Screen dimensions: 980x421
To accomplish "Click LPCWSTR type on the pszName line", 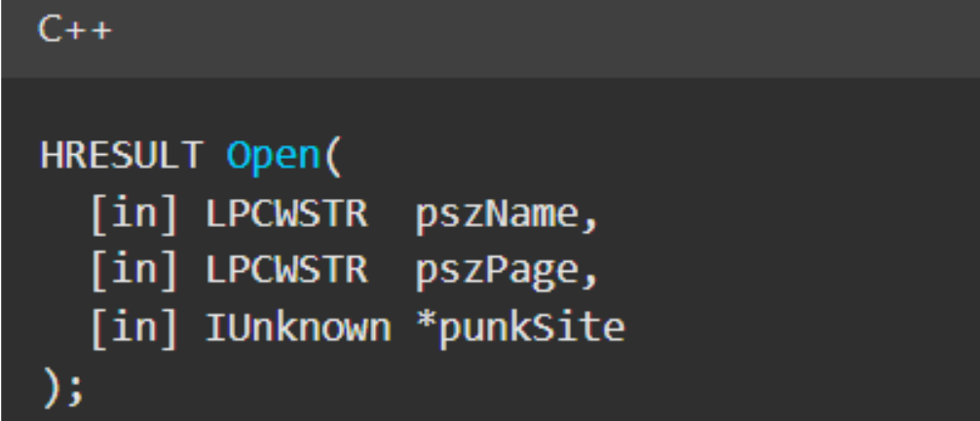I will [x=286, y=213].
